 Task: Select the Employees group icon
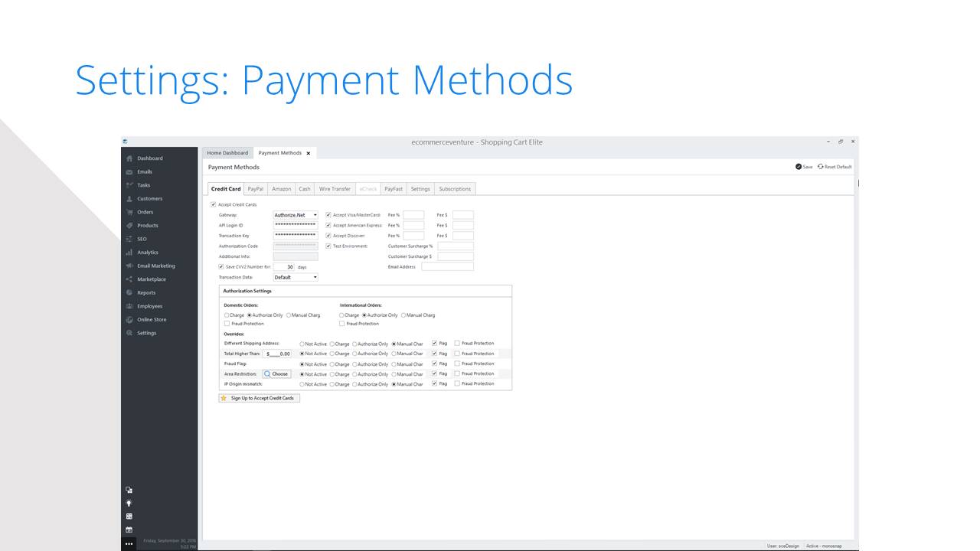pyautogui.click(x=129, y=306)
